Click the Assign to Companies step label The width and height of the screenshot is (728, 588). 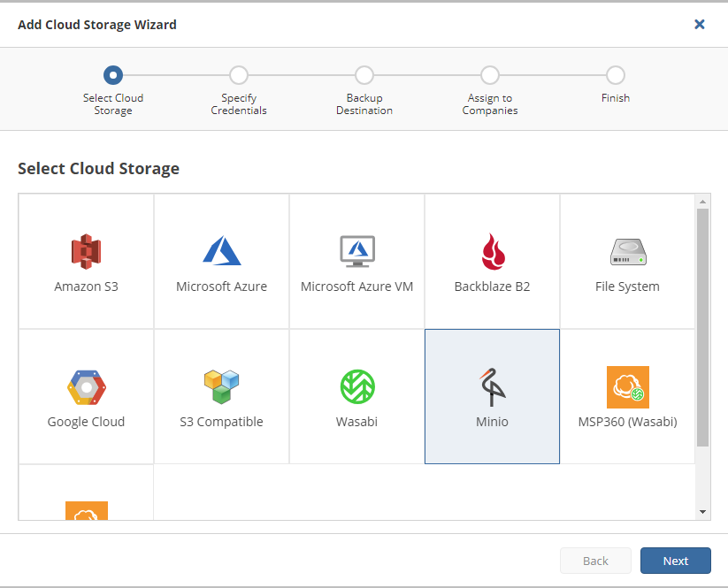(x=490, y=104)
